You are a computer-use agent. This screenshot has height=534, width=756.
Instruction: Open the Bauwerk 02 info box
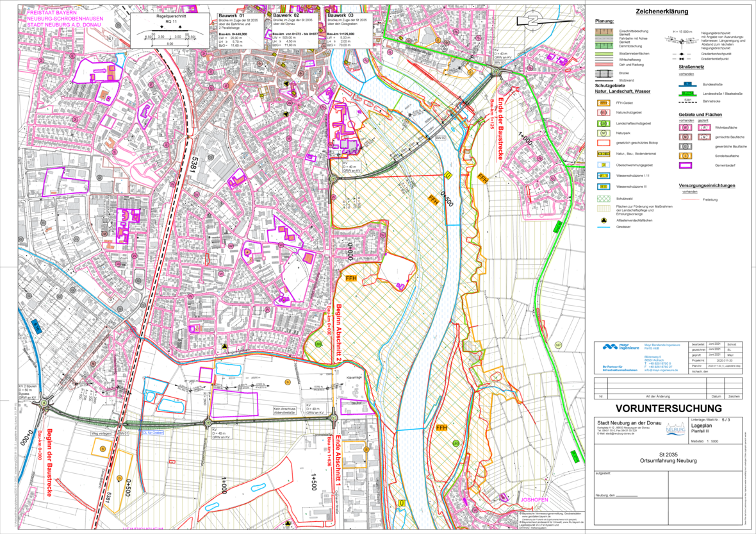click(296, 29)
